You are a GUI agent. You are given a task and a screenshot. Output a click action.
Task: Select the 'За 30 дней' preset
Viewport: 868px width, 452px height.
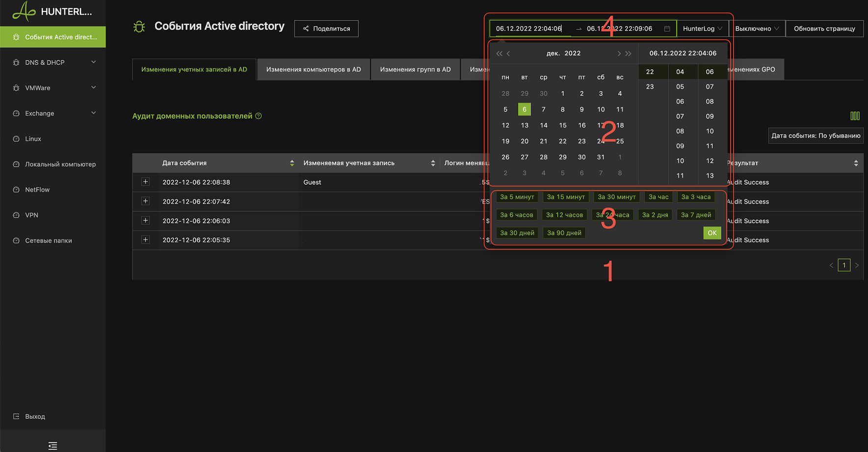(517, 233)
